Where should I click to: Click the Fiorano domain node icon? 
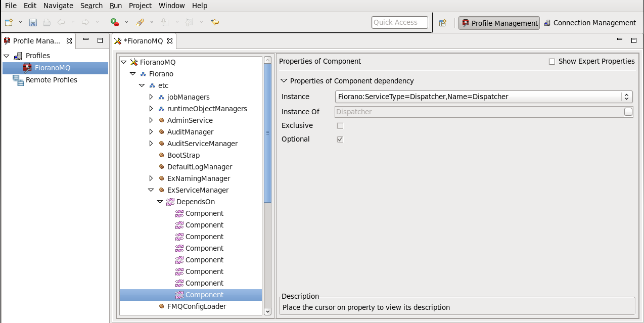(143, 74)
